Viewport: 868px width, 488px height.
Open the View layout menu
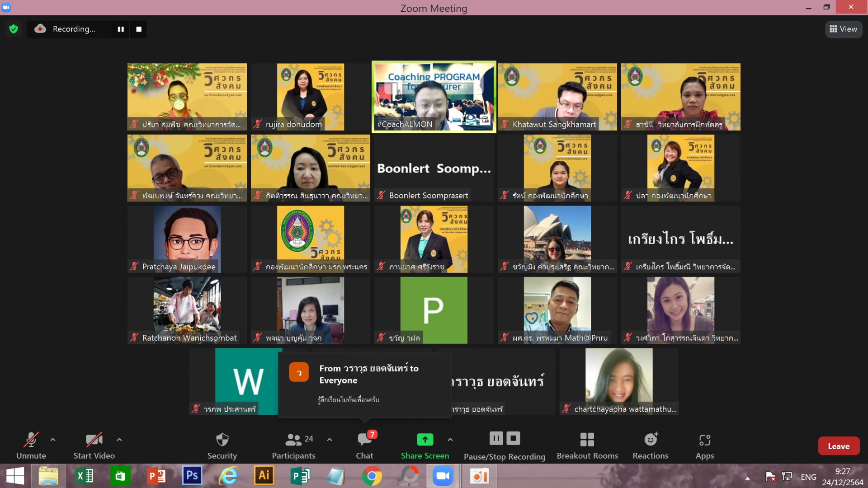(844, 29)
